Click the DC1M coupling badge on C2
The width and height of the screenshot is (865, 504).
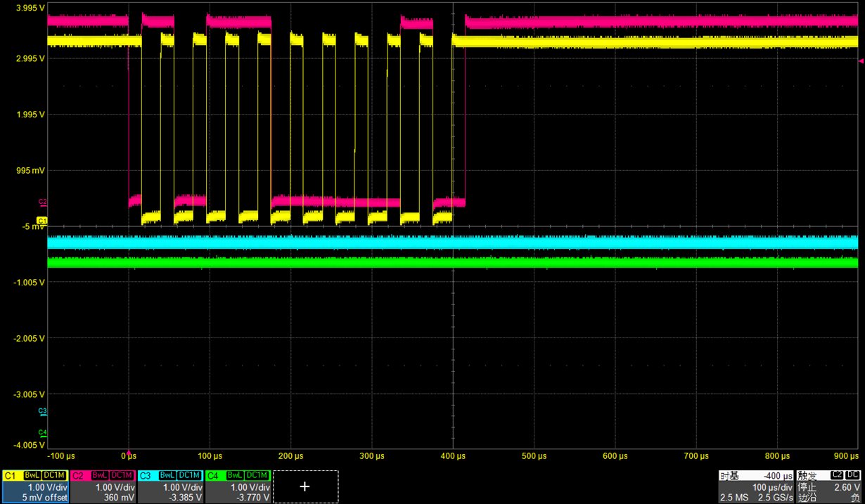[x=121, y=476]
